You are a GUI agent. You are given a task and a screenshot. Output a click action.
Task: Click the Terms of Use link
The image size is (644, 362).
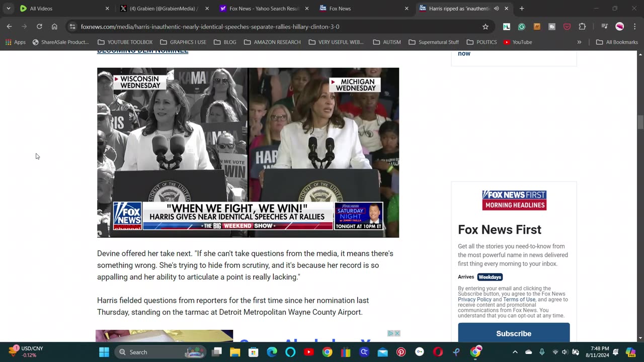pyautogui.click(x=519, y=300)
